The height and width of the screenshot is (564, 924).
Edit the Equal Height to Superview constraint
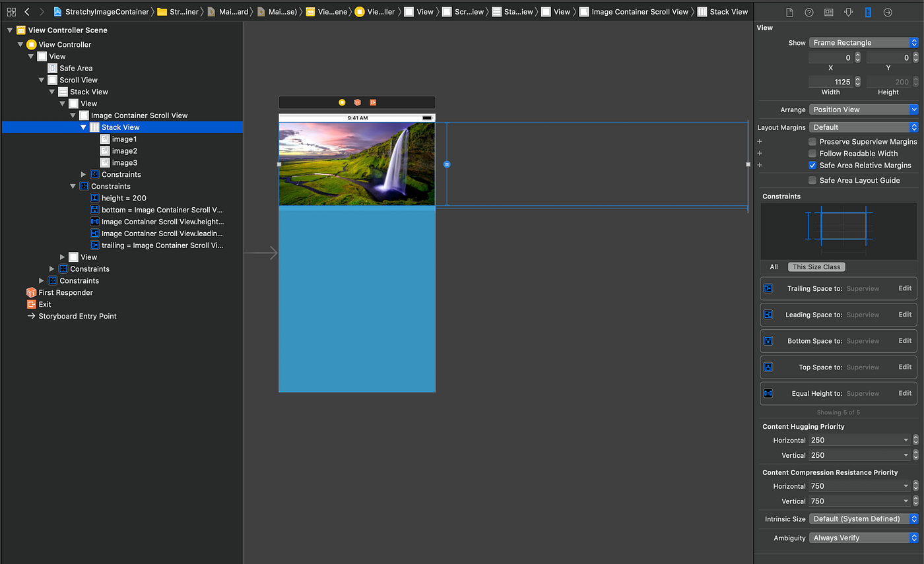pos(905,393)
